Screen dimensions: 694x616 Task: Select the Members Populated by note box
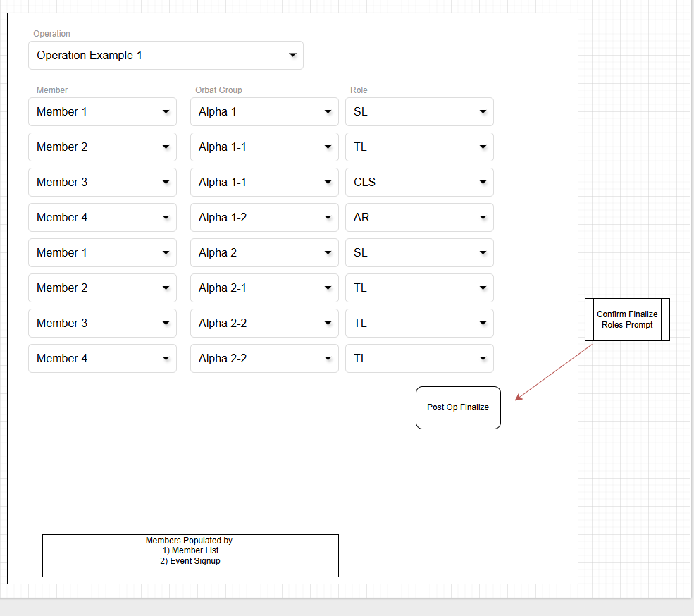click(x=190, y=555)
